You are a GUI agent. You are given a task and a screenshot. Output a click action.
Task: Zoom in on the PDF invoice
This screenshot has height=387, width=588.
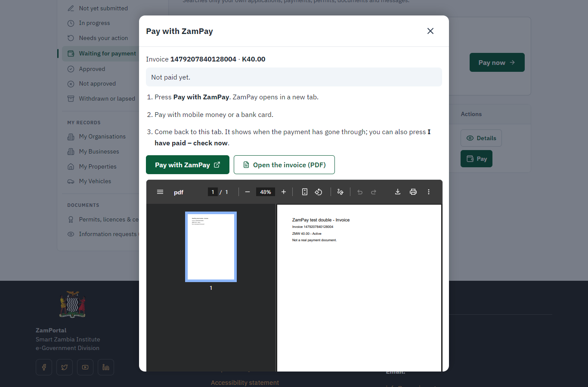pos(284,192)
